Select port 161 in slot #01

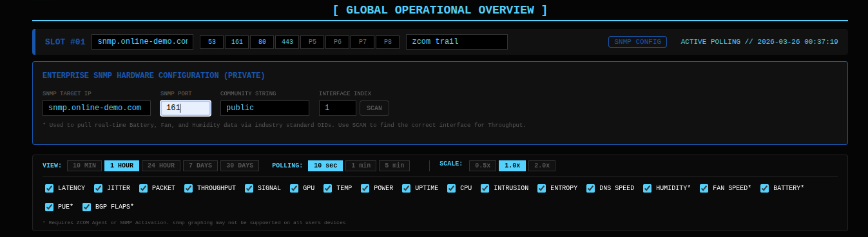237,42
